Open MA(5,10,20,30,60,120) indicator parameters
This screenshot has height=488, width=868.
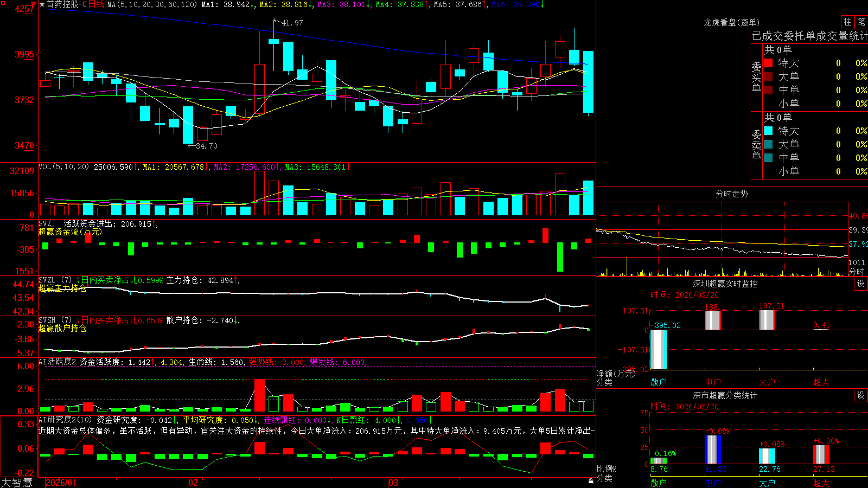tap(152, 4)
